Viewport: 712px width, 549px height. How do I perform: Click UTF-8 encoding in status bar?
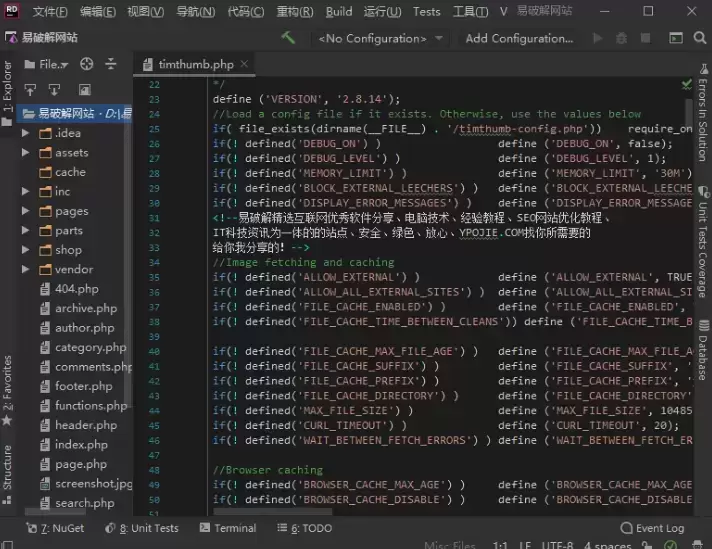557,544
